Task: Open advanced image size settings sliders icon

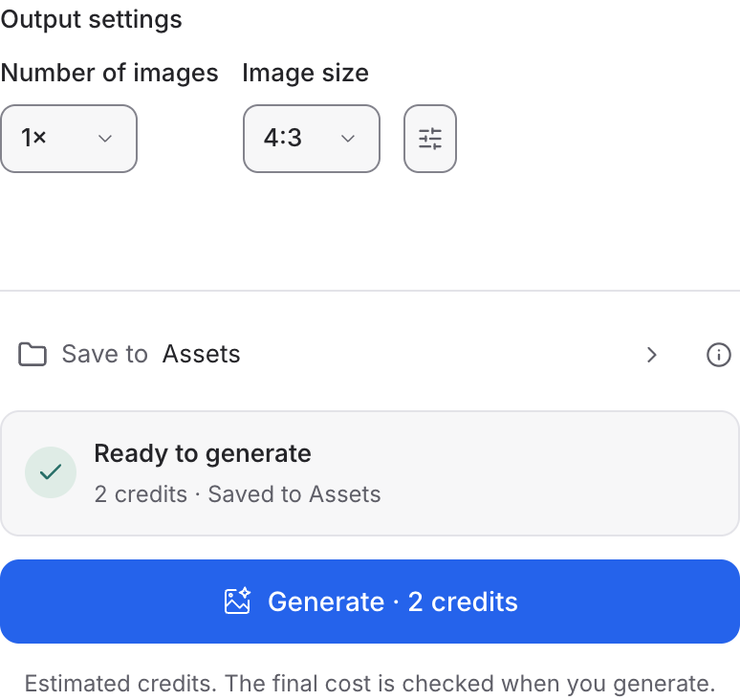Action: (x=430, y=139)
